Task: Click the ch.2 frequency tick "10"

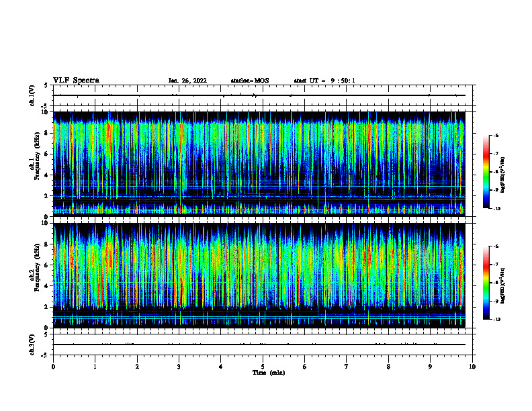Action: point(45,223)
